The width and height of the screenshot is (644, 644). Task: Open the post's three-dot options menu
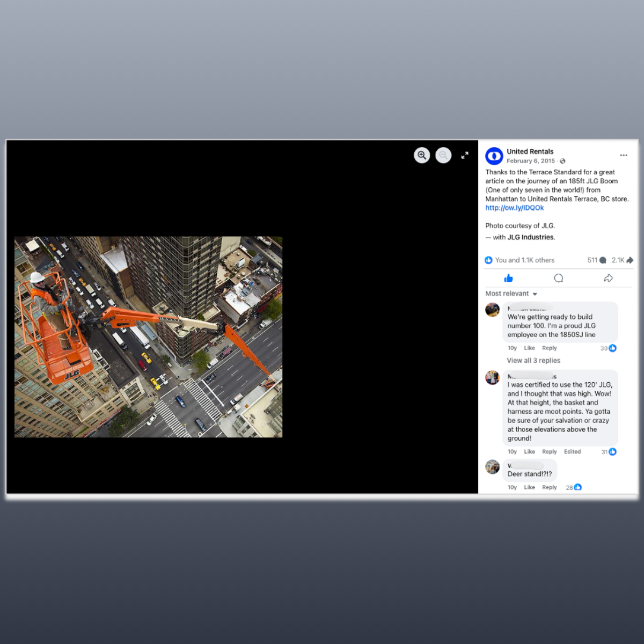[x=624, y=155]
